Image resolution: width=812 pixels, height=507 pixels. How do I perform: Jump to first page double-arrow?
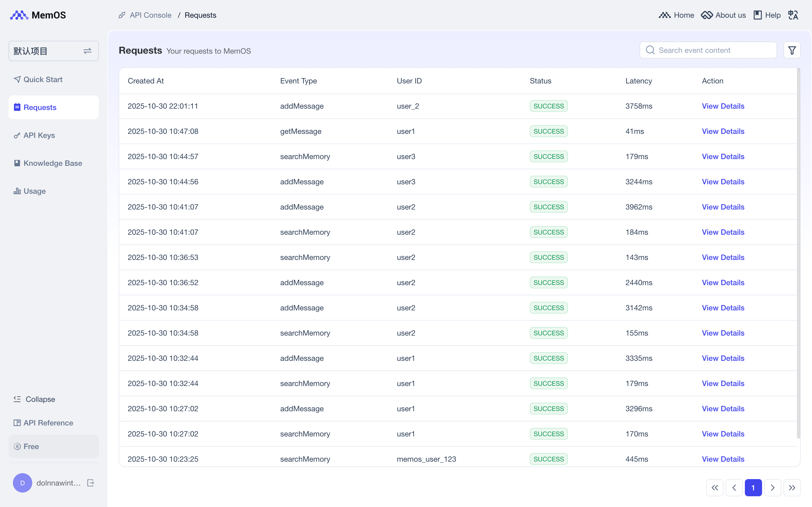coord(715,488)
